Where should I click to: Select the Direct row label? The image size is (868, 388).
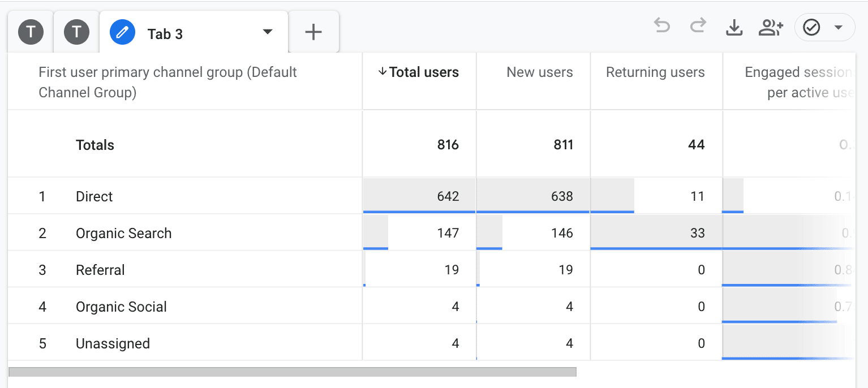(94, 197)
